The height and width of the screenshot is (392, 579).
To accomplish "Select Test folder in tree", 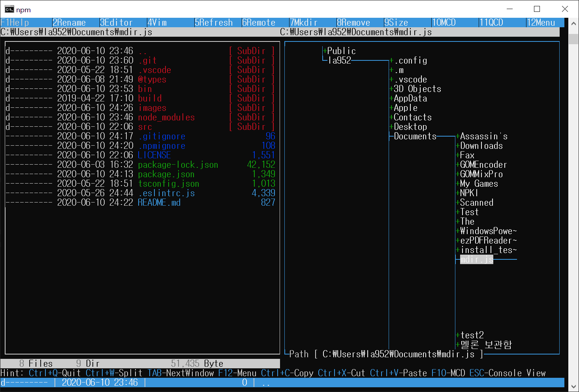I will pos(470,212).
